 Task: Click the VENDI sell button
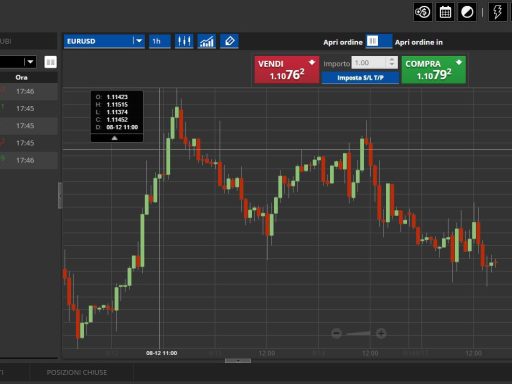pos(287,70)
